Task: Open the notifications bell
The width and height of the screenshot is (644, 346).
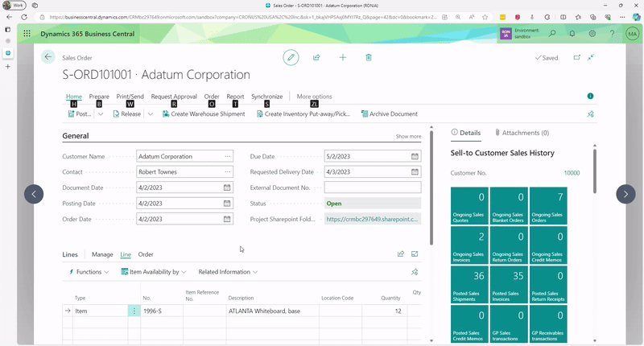Action: [x=572, y=34]
